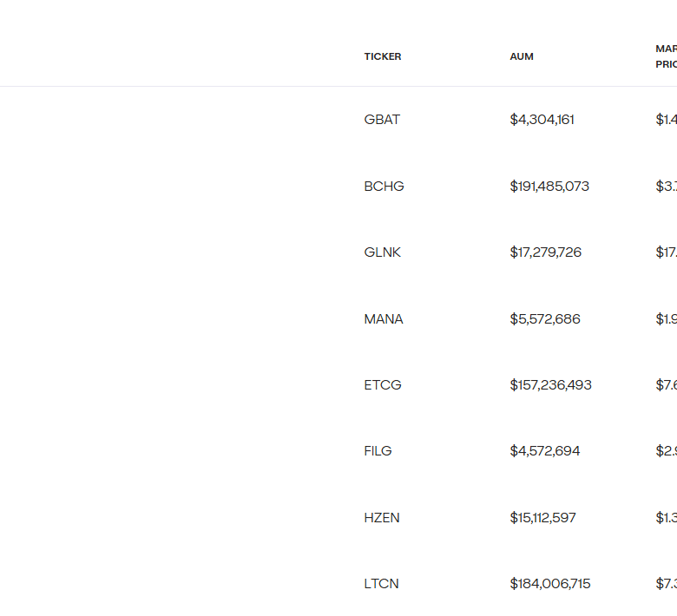The image size is (677, 616).
Task: Open the GBAT ticker row
Action: (382, 120)
